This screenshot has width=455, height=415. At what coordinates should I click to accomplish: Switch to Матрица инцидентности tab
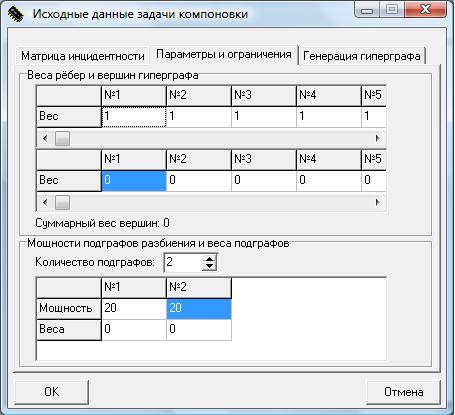tap(82, 56)
